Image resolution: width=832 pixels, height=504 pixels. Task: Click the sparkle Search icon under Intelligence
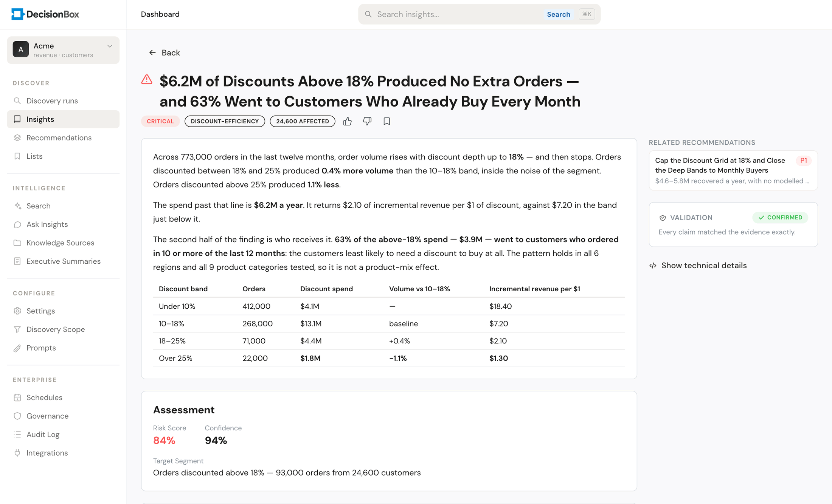[x=17, y=206]
